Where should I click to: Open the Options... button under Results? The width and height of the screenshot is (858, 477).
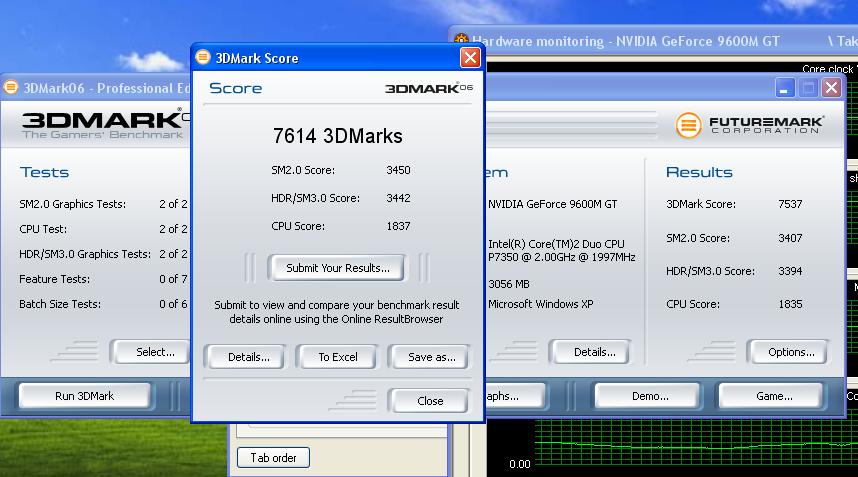pos(791,352)
